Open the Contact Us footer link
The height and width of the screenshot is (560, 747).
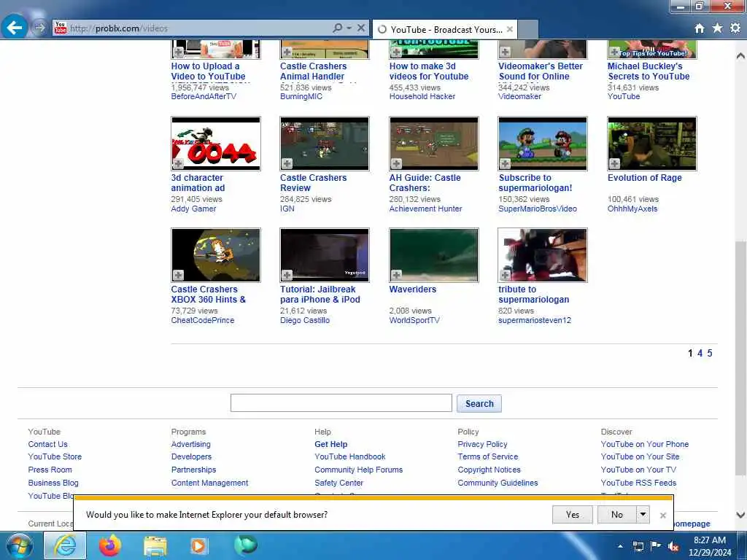(47, 444)
